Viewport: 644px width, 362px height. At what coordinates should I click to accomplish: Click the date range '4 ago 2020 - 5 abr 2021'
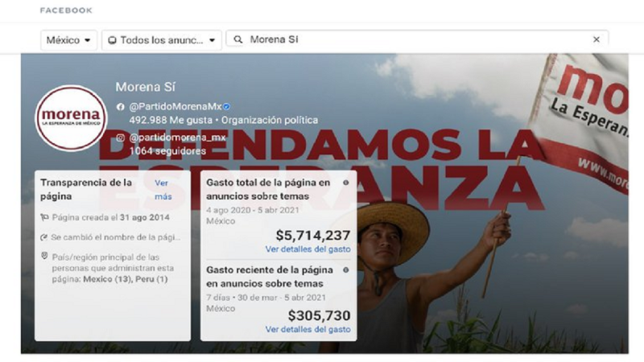[253, 210]
